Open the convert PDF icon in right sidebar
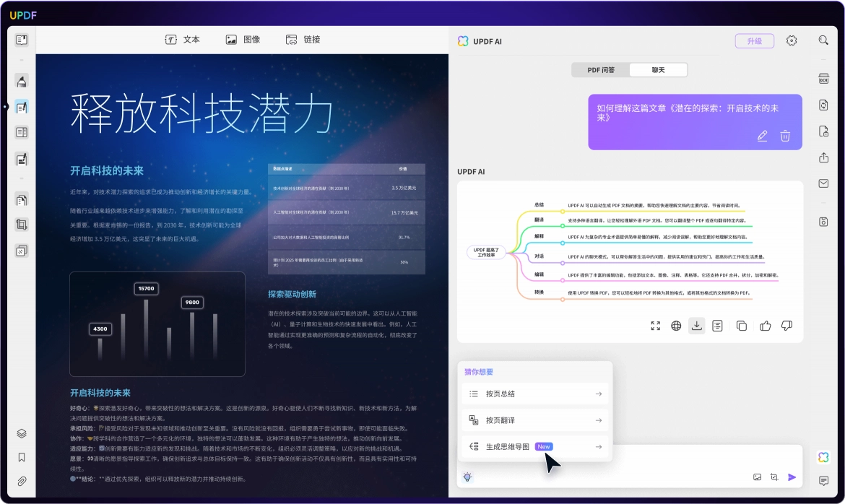 click(x=823, y=105)
